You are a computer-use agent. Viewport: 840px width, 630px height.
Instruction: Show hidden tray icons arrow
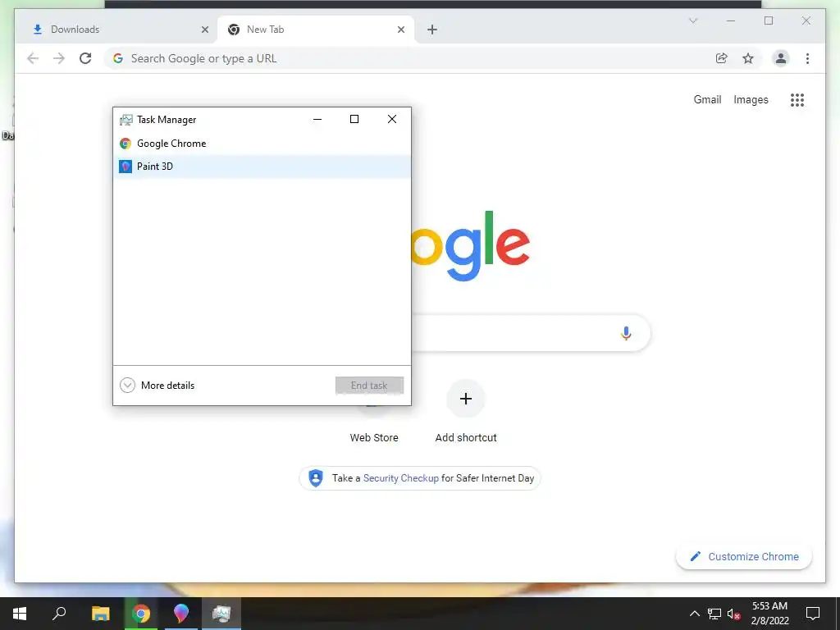click(694, 614)
